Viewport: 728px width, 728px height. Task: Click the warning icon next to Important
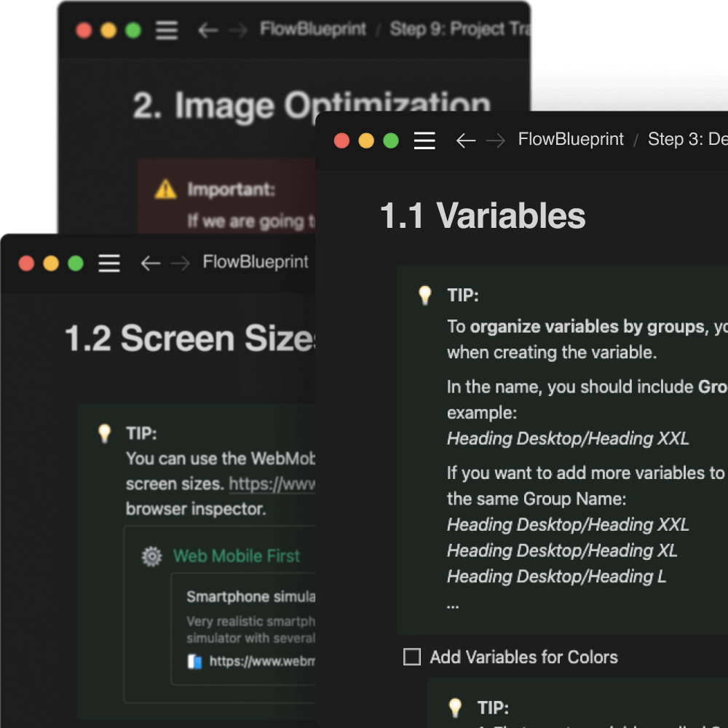pos(166,190)
